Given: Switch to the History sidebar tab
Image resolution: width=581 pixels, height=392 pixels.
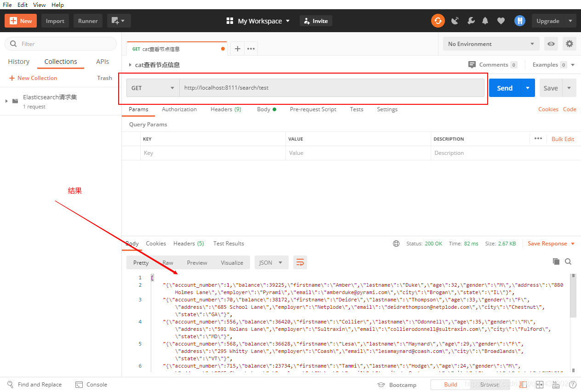Looking at the screenshot, I should (x=19, y=62).
